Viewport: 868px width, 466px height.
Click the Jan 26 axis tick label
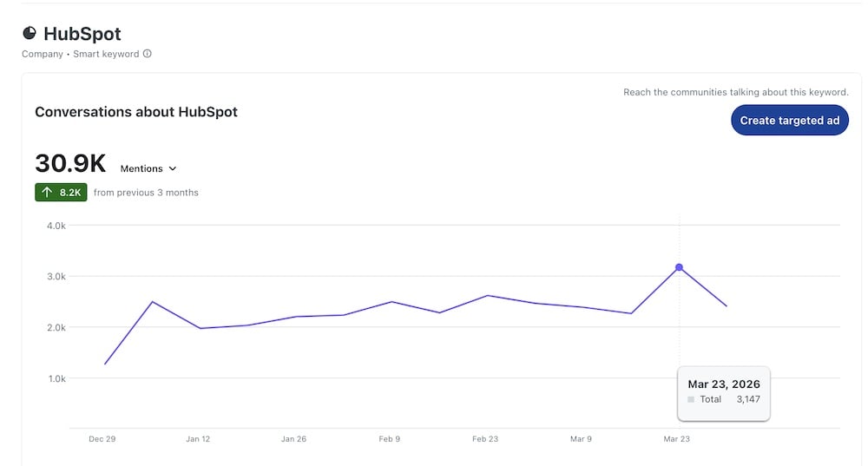coord(293,439)
